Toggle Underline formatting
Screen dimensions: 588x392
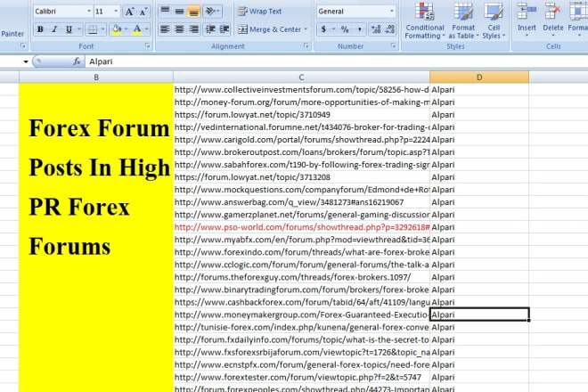point(69,29)
